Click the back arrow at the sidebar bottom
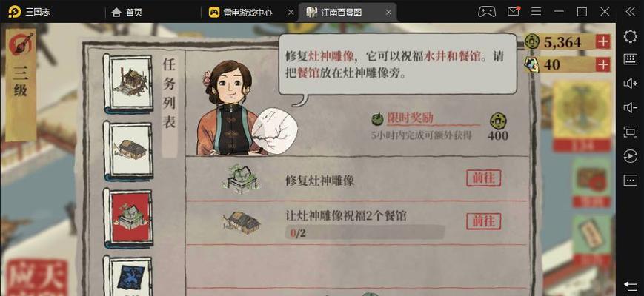 click(x=630, y=285)
